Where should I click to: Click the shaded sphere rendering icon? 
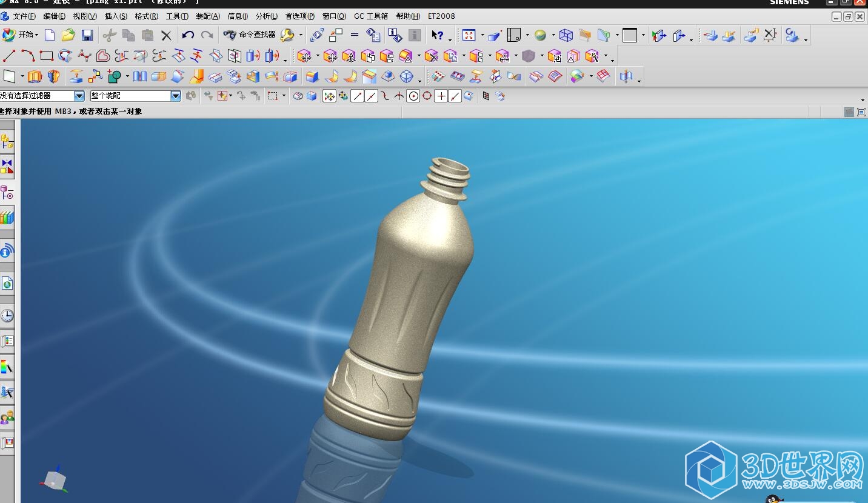pos(540,35)
